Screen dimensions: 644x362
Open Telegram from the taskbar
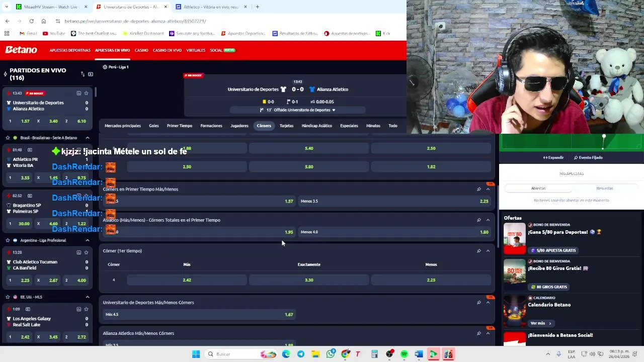[300, 354]
